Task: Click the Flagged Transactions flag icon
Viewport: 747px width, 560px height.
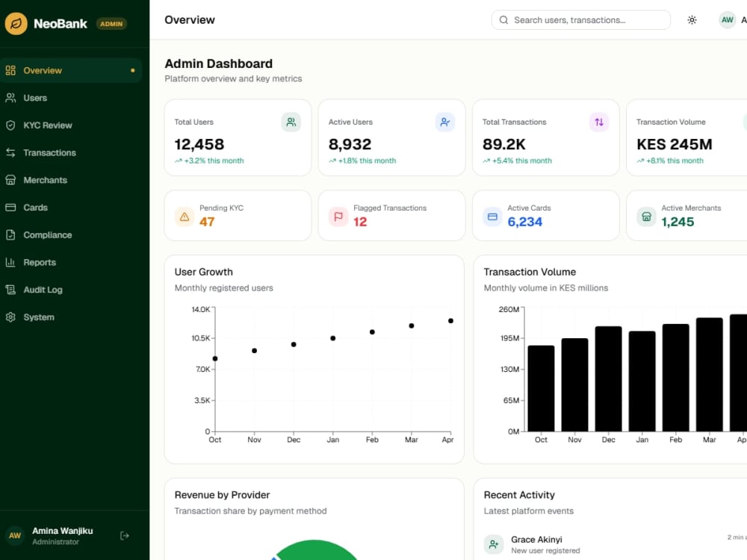Action: point(338,217)
